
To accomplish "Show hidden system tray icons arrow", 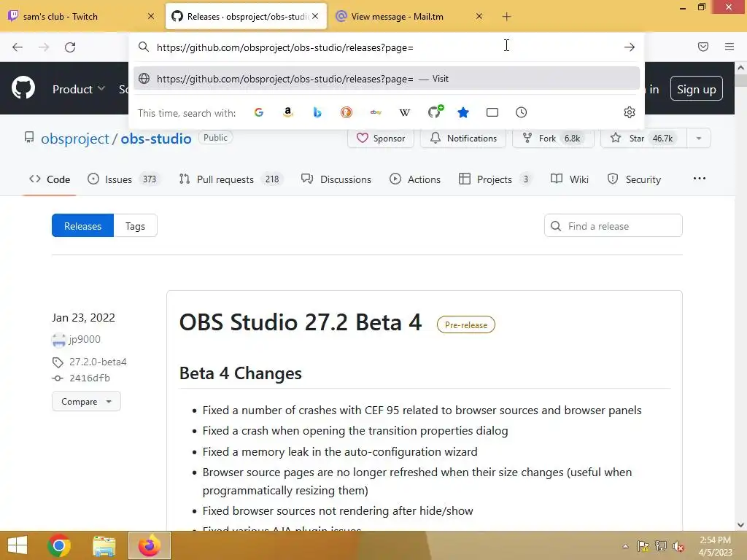I will [625, 546].
